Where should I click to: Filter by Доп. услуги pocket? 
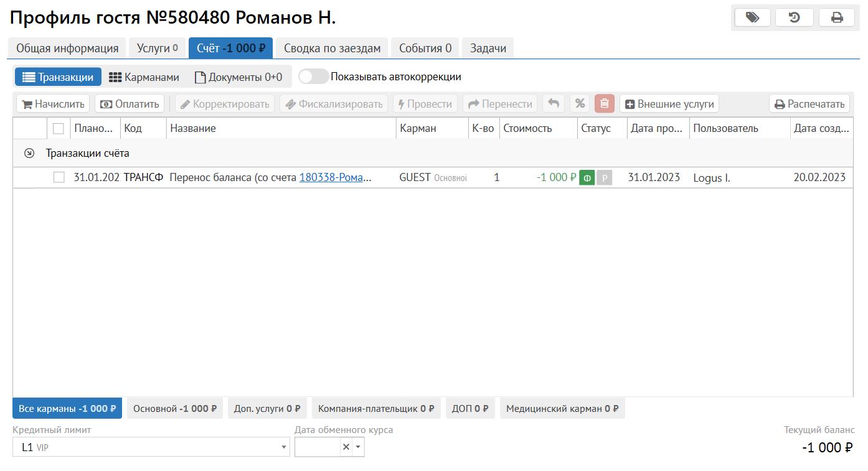tap(267, 409)
